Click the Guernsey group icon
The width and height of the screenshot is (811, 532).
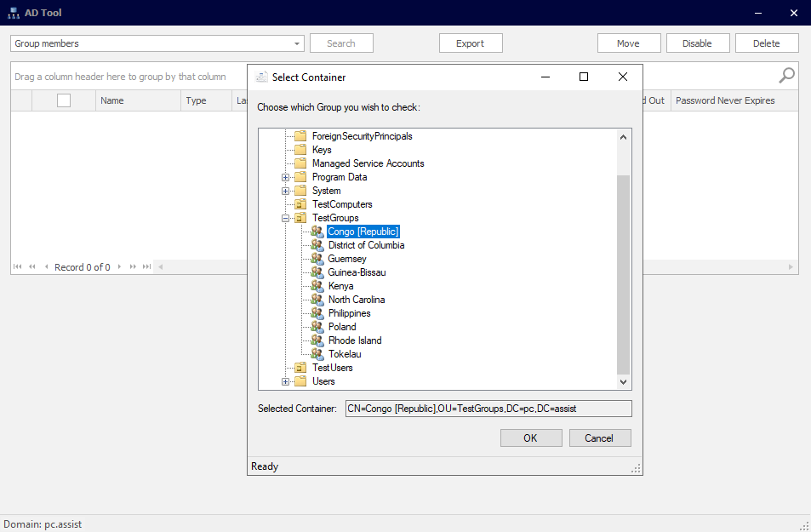click(317, 259)
